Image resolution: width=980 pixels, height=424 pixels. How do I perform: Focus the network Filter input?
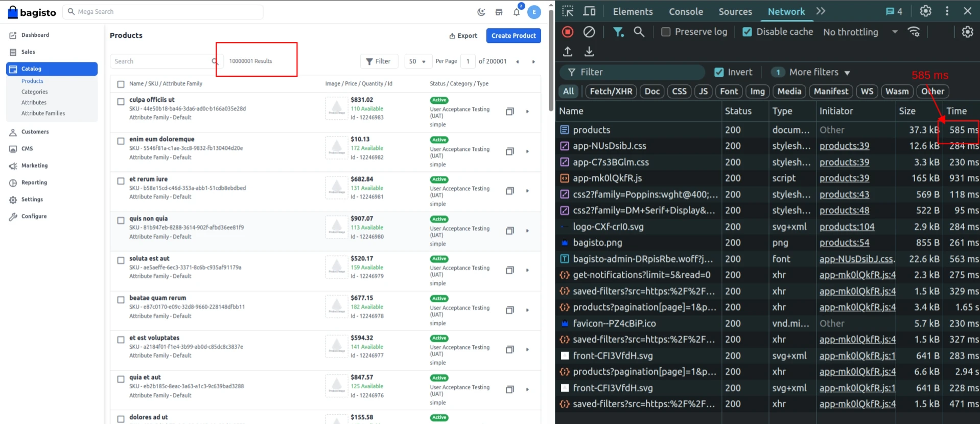point(633,72)
